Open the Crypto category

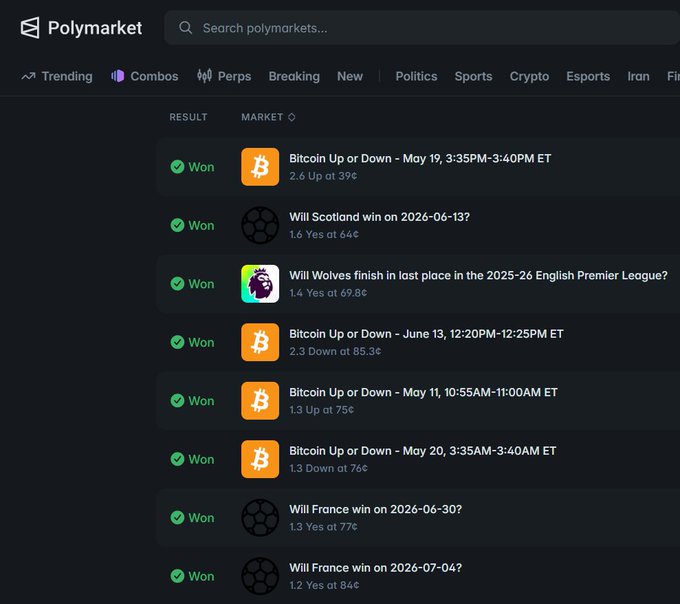point(530,76)
